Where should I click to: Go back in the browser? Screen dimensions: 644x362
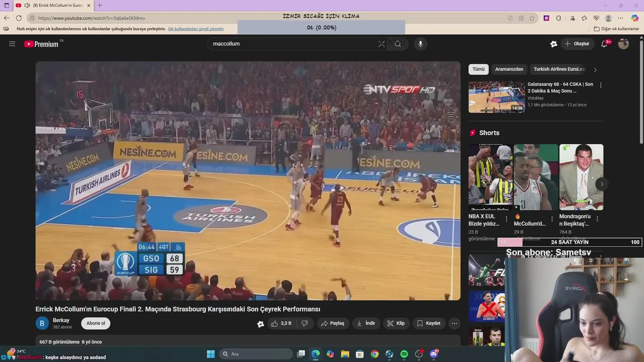coord(7,18)
